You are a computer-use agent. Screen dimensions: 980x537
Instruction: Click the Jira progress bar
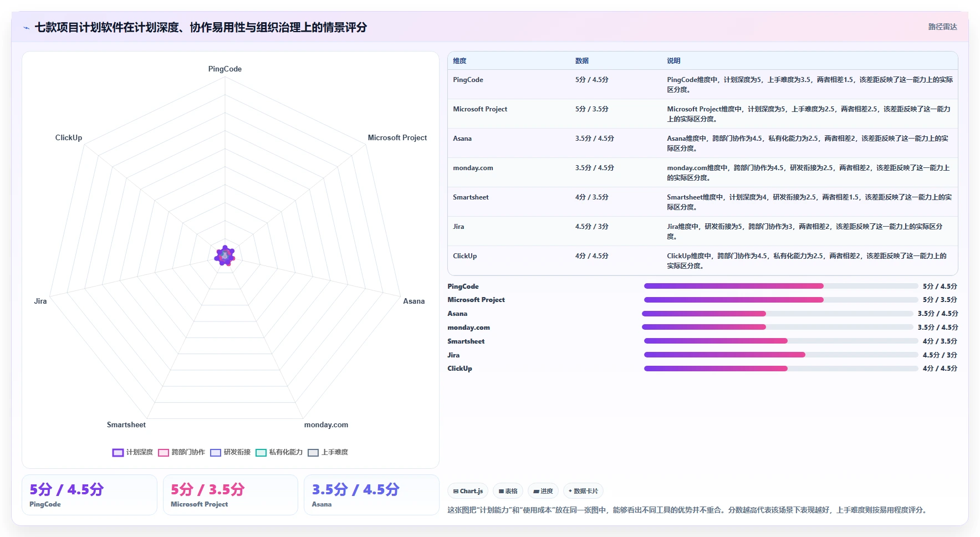coord(781,355)
